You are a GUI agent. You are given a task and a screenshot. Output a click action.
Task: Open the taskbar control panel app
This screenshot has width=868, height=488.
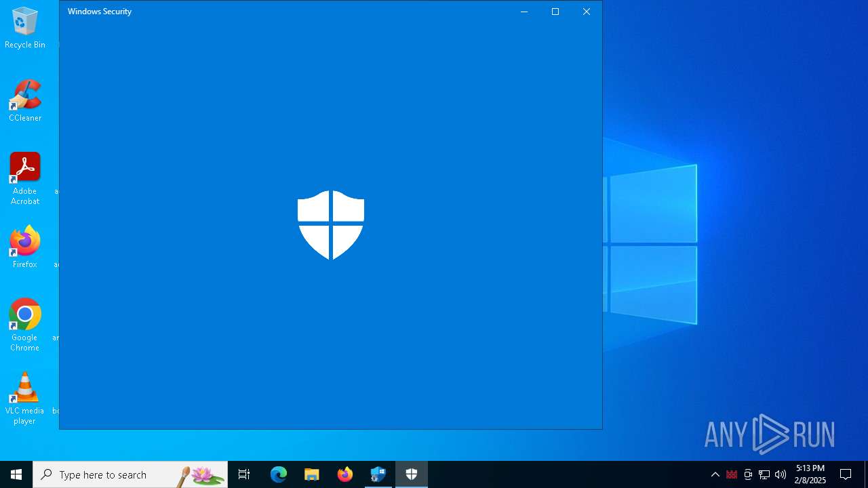[378, 474]
